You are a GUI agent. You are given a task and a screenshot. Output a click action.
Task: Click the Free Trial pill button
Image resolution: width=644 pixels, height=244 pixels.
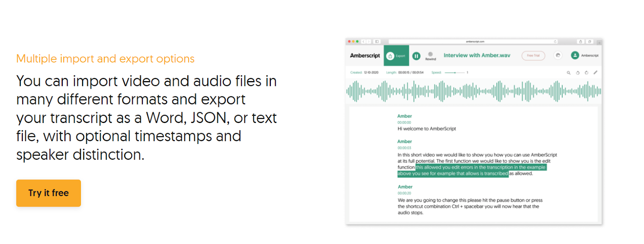533,56
